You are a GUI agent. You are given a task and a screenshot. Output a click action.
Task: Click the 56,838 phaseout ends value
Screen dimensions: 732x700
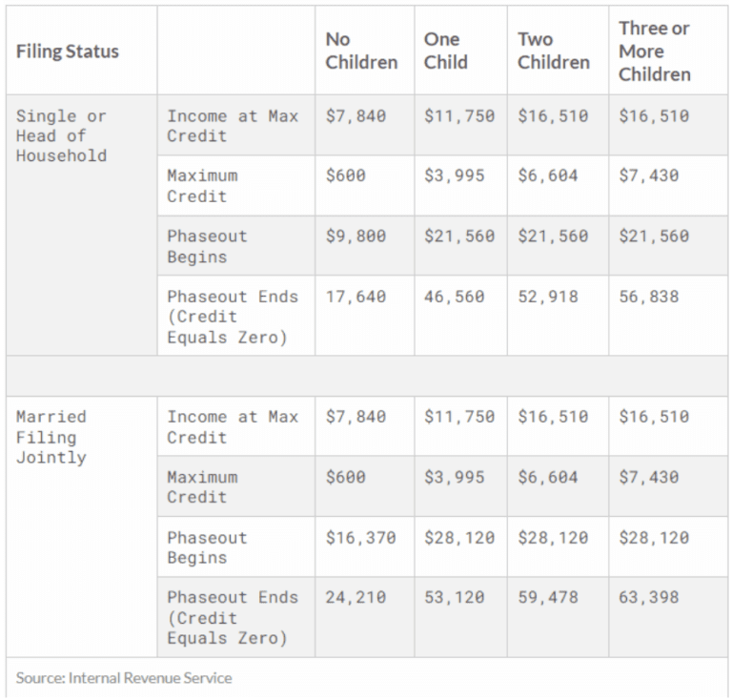coord(648,297)
